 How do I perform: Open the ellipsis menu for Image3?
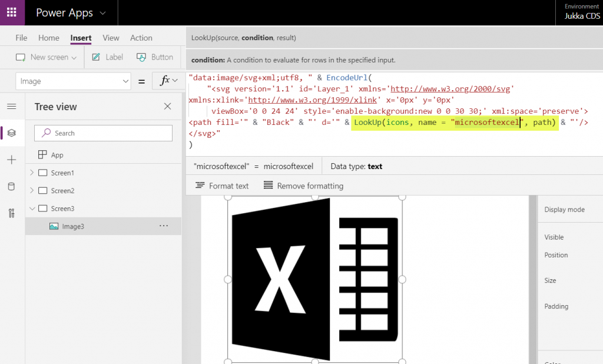[x=164, y=226]
